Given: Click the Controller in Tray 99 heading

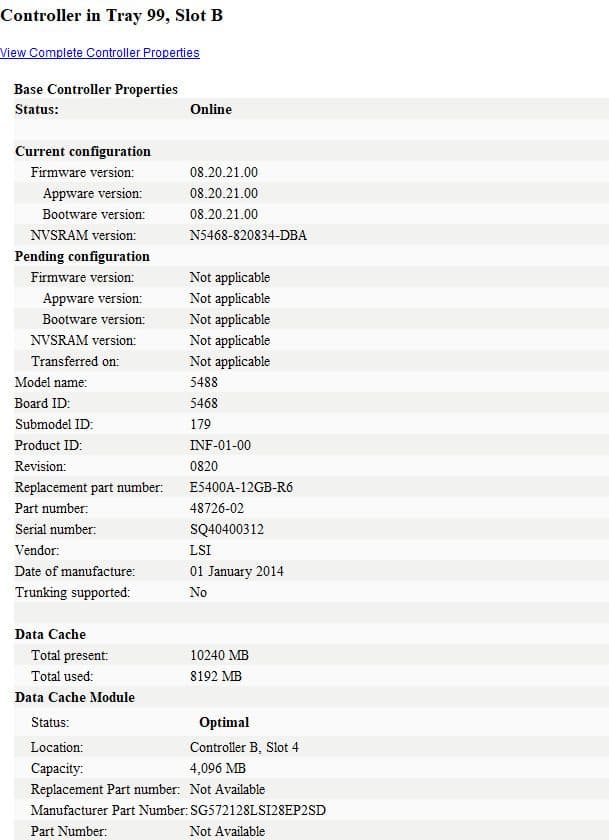Looking at the screenshot, I should (x=111, y=15).
